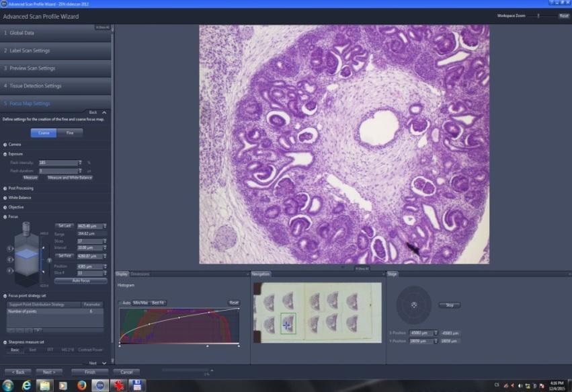This screenshot has height=392, width=572.
Task: Click the Stage tab
Action: (x=392, y=274)
